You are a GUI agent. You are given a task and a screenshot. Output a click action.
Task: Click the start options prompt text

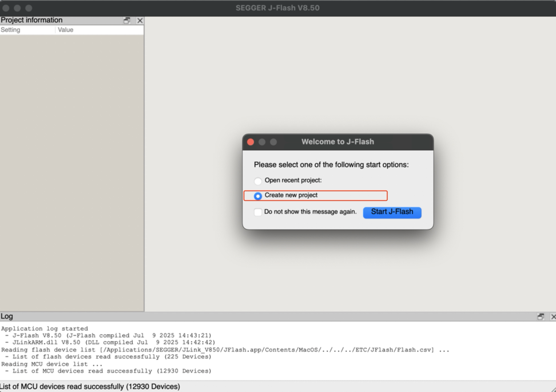coord(331,165)
